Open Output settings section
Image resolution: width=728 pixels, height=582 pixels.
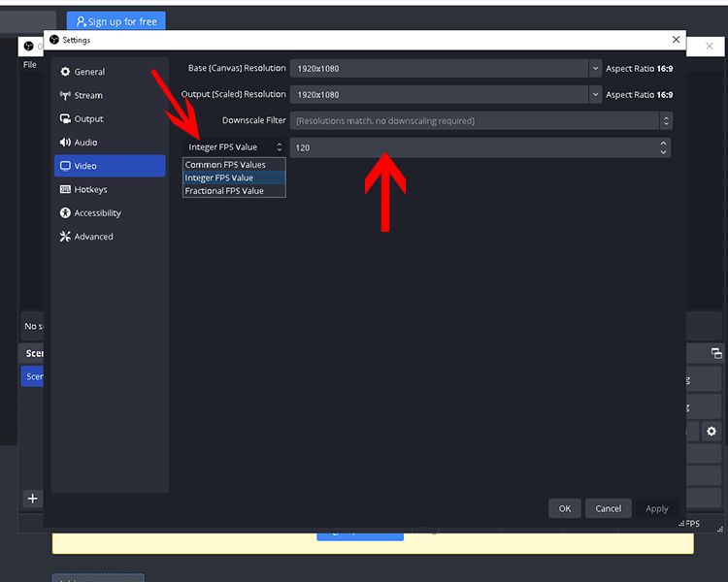pos(110,118)
